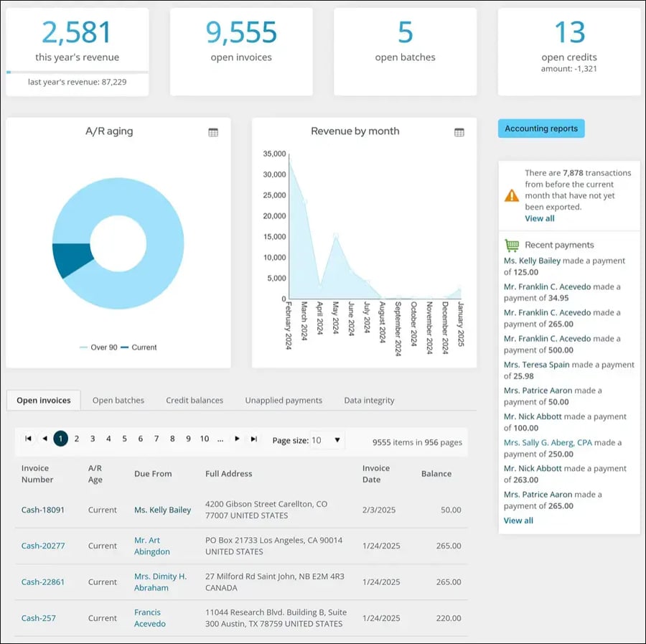
Task: Go to page 3 of open invoices
Action: pyautogui.click(x=91, y=439)
